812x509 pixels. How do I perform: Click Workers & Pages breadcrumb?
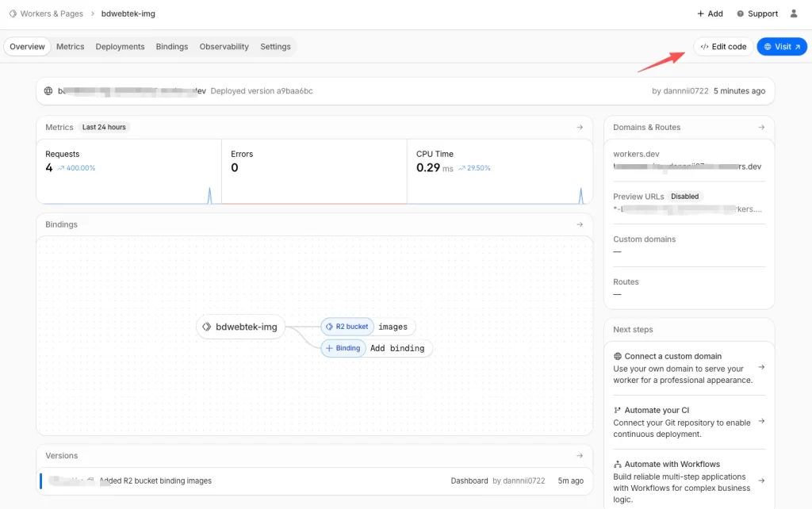coord(52,14)
